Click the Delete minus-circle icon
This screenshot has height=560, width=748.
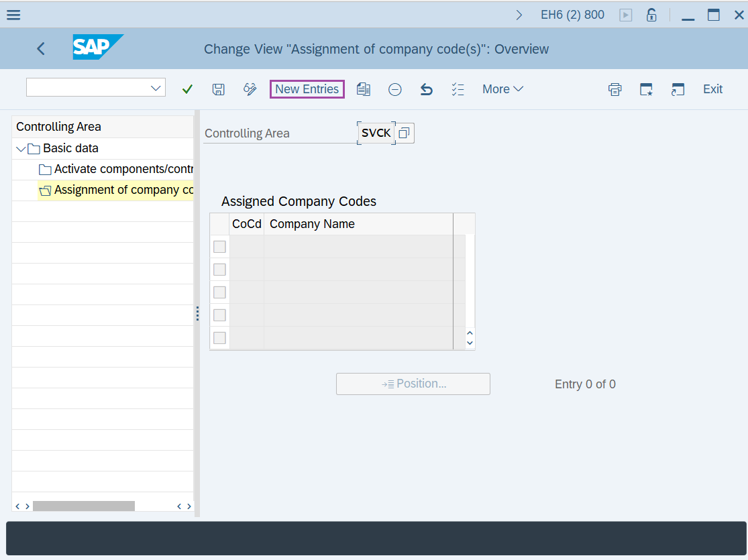(x=395, y=89)
